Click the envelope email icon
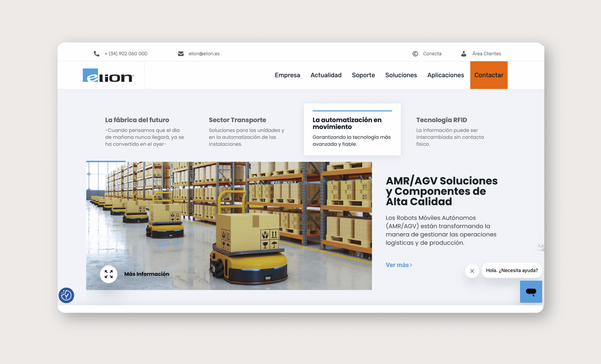The width and height of the screenshot is (601, 364). point(181,54)
